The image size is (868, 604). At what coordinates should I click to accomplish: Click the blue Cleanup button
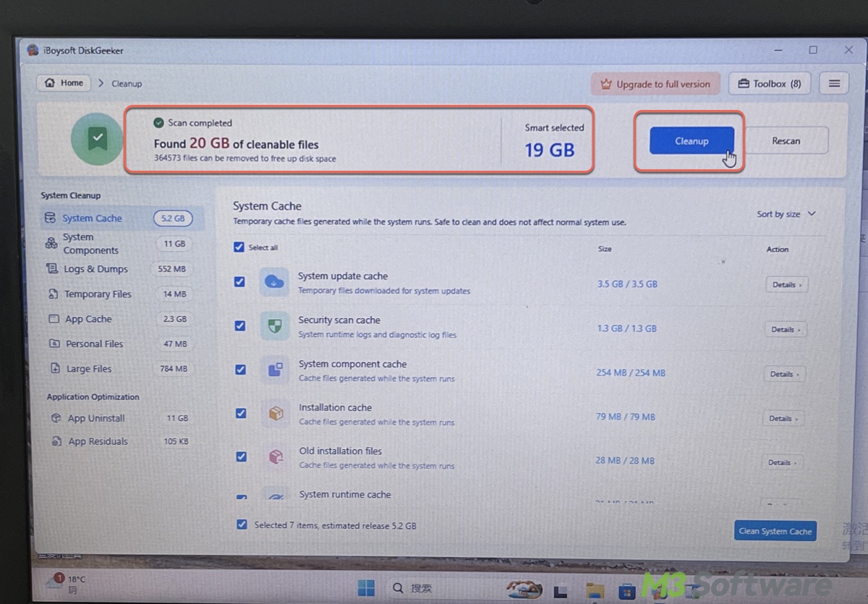click(692, 141)
